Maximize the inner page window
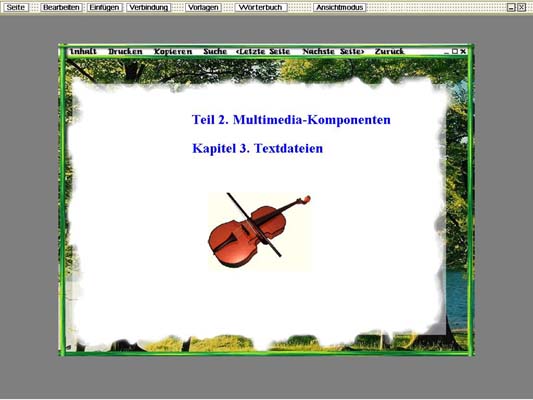This screenshot has height=400, width=533. coord(455,51)
